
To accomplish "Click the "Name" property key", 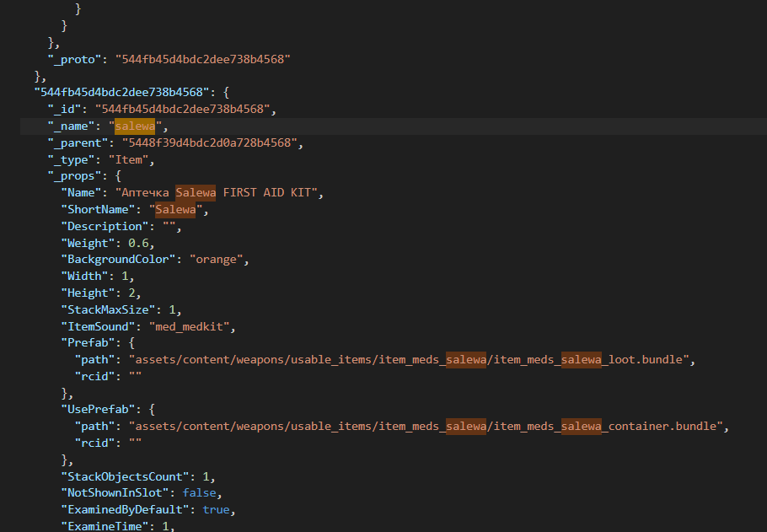I will [81, 193].
